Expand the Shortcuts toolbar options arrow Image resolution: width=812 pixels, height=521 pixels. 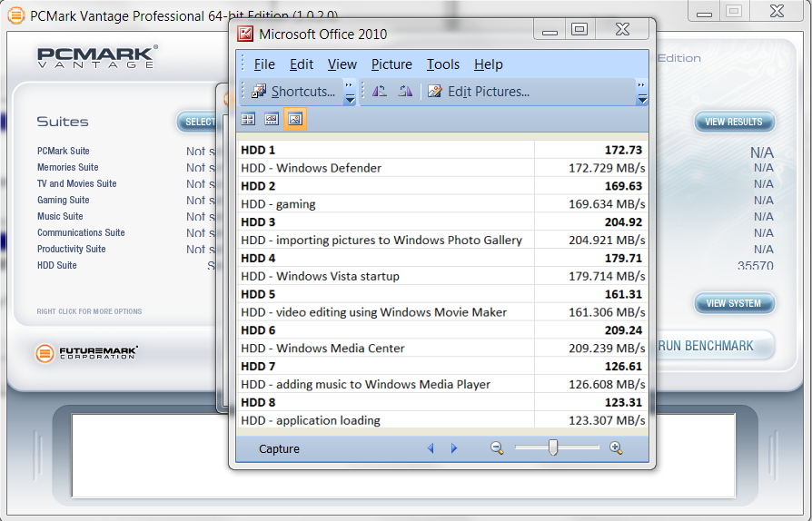(350, 93)
